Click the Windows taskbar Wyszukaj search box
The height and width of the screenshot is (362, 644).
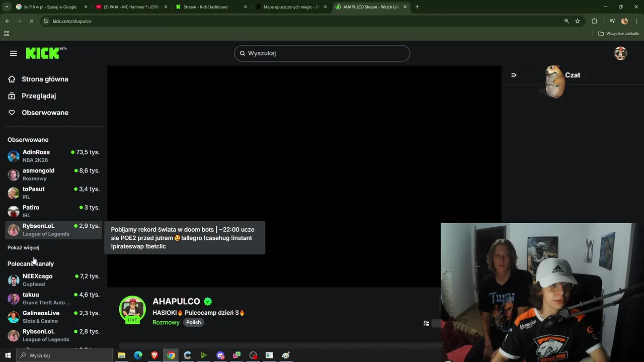[x=64, y=355]
